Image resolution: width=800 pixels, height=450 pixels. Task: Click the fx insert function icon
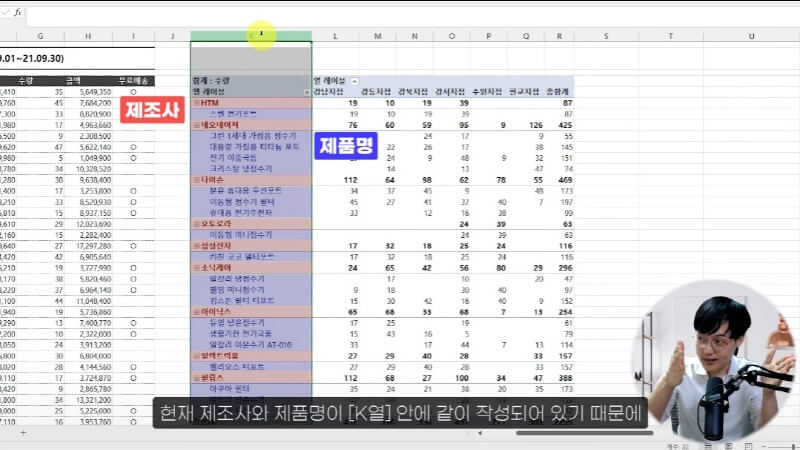click(x=17, y=12)
